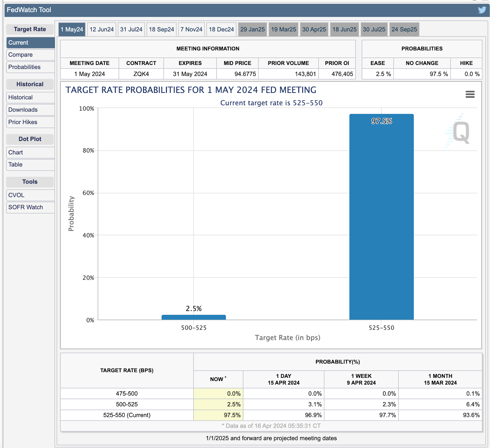Open Prior Hikes in sidebar
The height and width of the screenshot is (448, 490).
pyautogui.click(x=30, y=122)
